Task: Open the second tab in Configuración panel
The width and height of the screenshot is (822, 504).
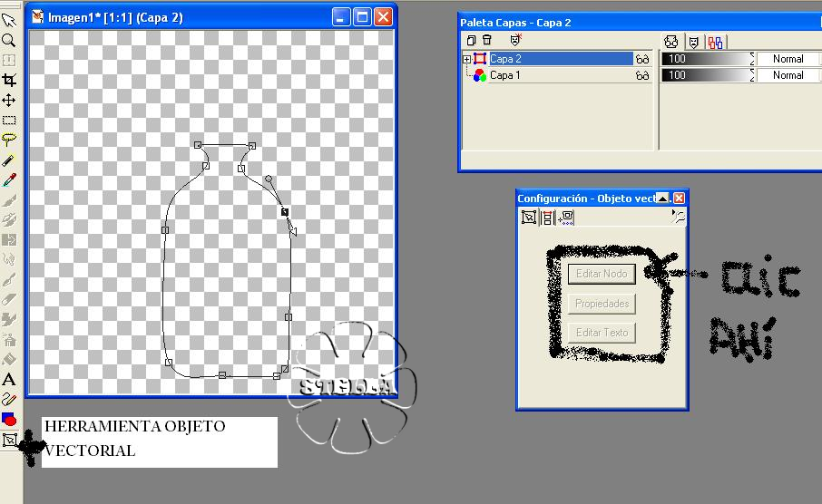Action: [x=547, y=218]
